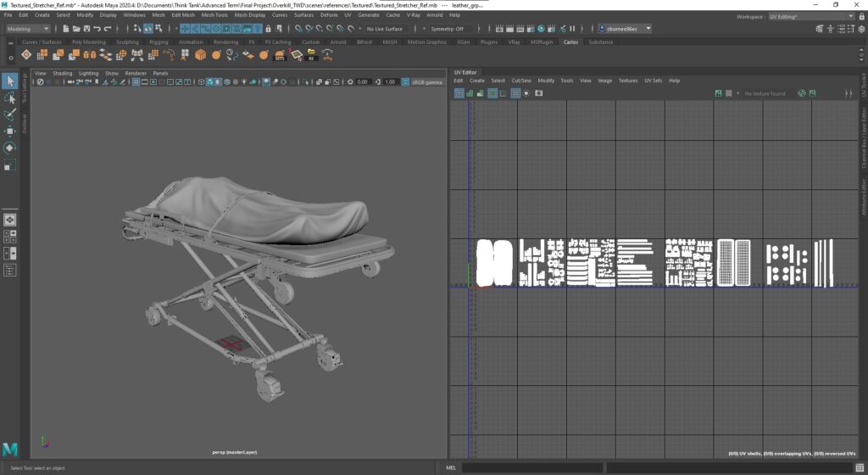Viewport: 868px width, 475px height.
Task: Click the SETS shelf icon
Action: click(280, 55)
